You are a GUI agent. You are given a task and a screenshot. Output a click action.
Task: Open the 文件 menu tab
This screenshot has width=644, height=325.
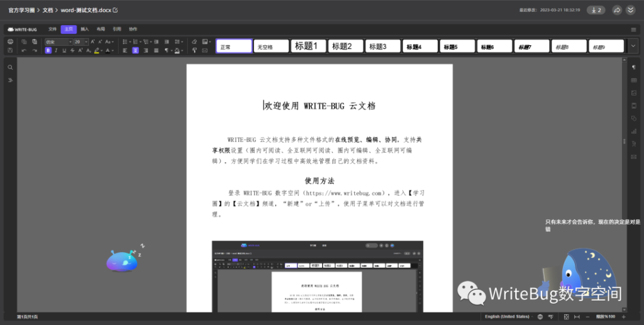click(52, 29)
